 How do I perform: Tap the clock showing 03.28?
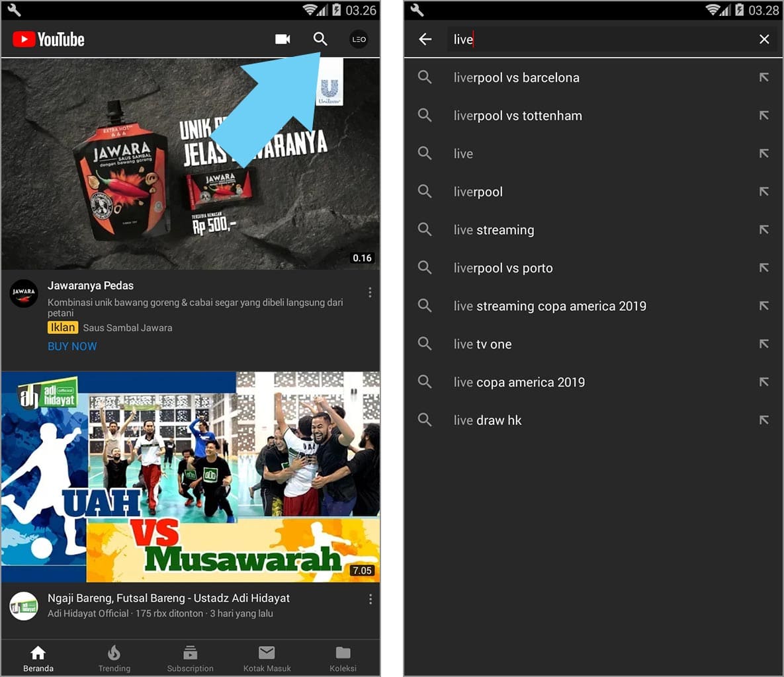point(763,10)
